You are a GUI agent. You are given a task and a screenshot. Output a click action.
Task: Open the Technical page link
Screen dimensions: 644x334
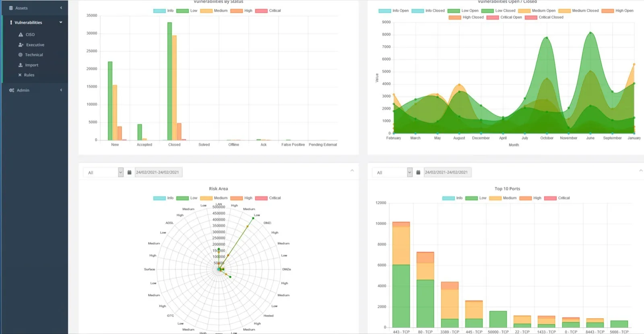click(34, 55)
